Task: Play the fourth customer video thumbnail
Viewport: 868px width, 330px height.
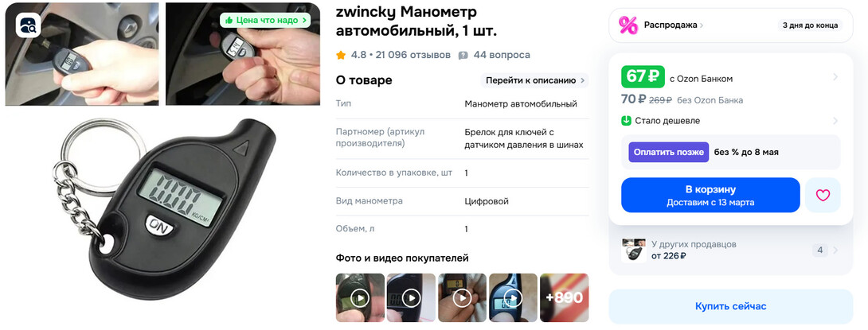Action: [513, 298]
